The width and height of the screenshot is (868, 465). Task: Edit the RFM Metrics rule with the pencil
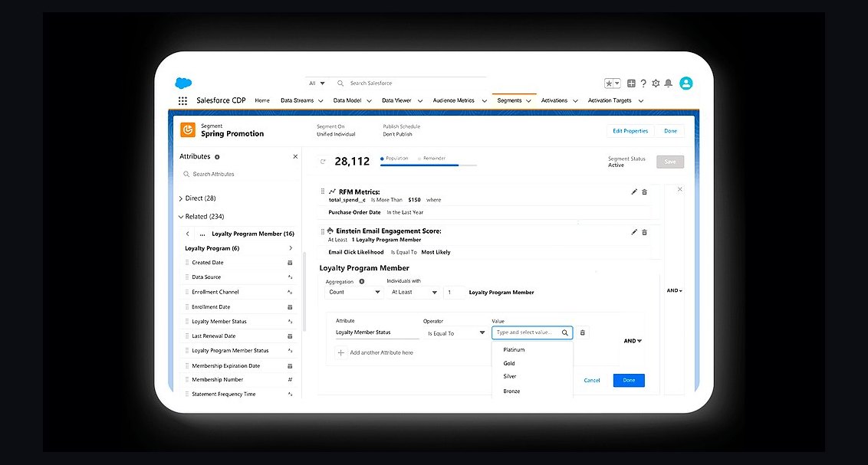coord(634,192)
